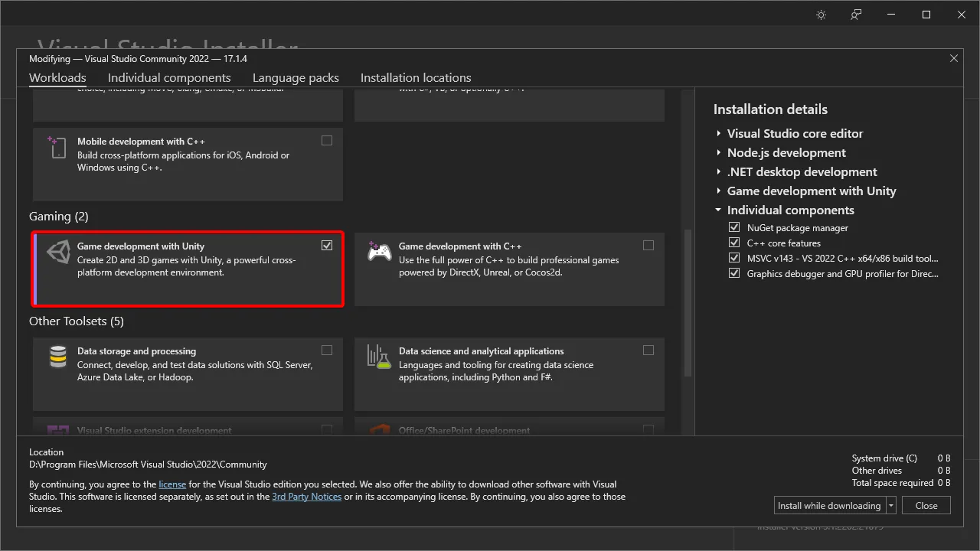Expand Visual Studio core editor details
The height and width of the screenshot is (551, 980).
click(x=718, y=133)
